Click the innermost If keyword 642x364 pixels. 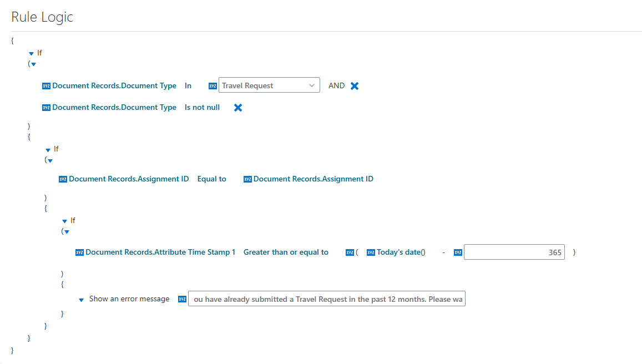(73, 220)
